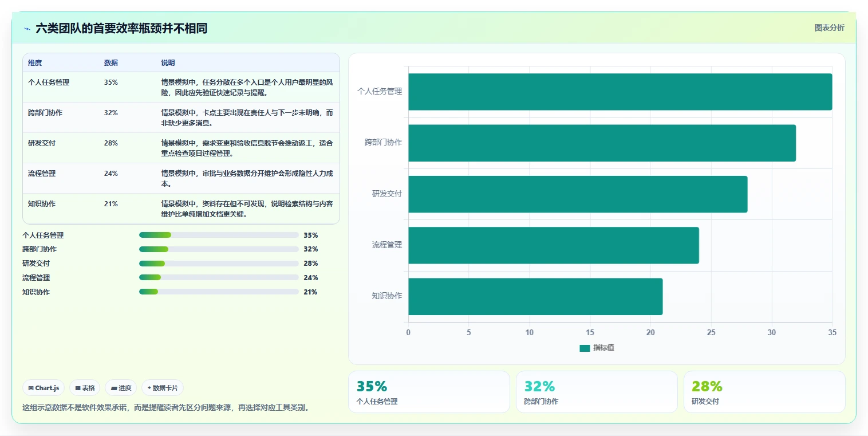Click the 研发交付 bar in the chart
The height and width of the screenshot is (436, 868).
click(x=578, y=194)
